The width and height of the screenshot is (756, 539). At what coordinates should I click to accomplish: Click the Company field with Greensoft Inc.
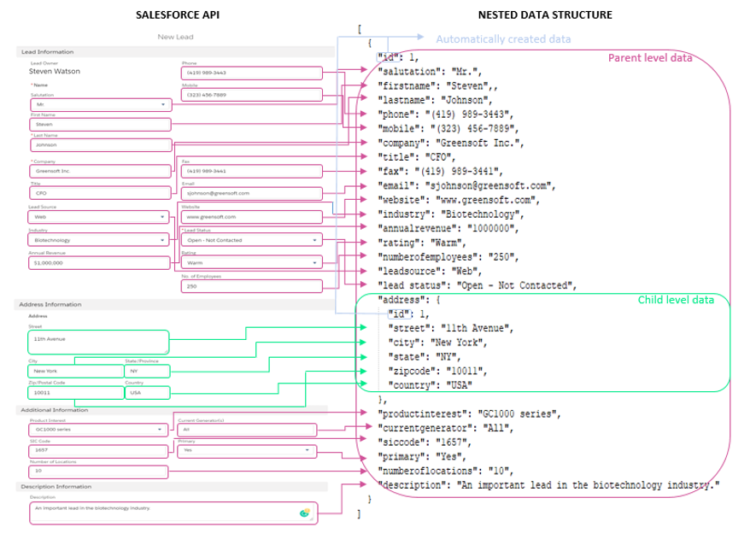coord(100,171)
